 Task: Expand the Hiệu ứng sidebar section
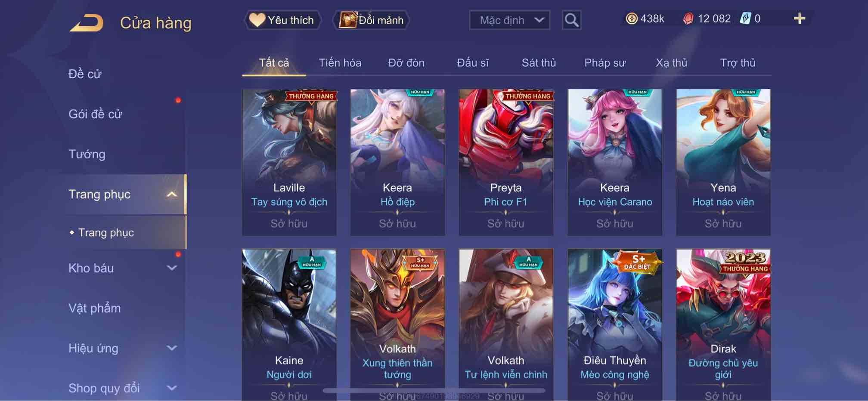(171, 348)
